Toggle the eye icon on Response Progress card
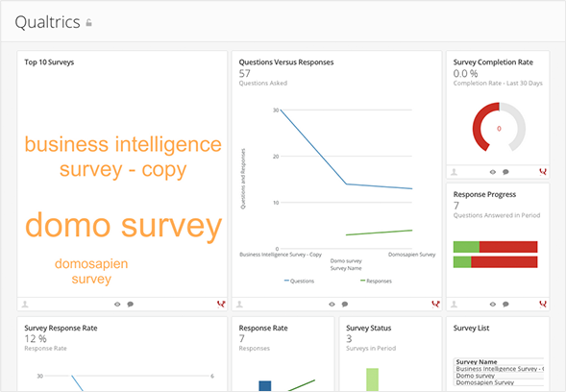This screenshot has width=566, height=392. pyautogui.click(x=493, y=305)
